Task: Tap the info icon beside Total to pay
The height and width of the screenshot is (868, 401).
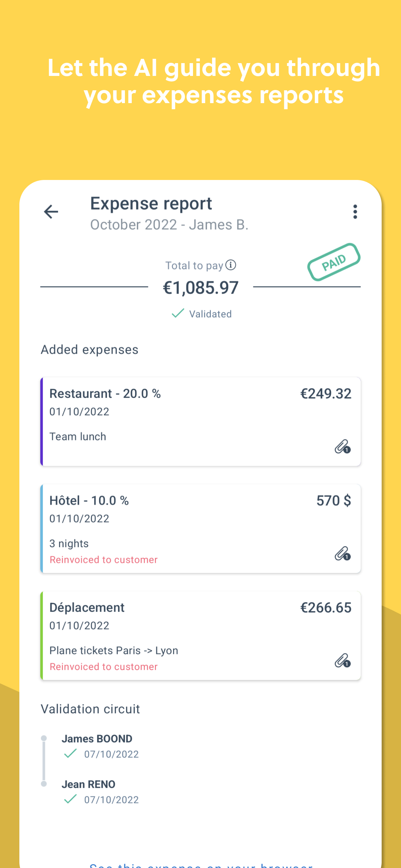Action: pyautogui.click(x=230, y=265)
